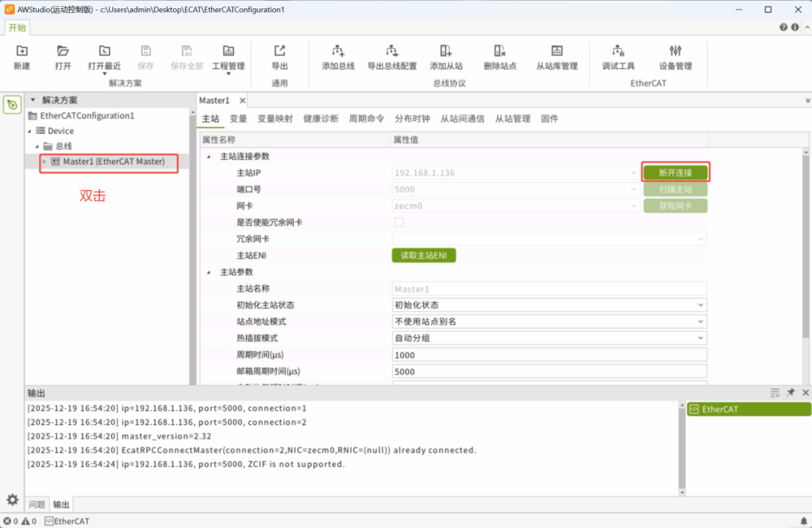Screen dimensions: 812x528
Task: Close the Master1 tab
Action: pyautogui.click(x=242, y=101)
